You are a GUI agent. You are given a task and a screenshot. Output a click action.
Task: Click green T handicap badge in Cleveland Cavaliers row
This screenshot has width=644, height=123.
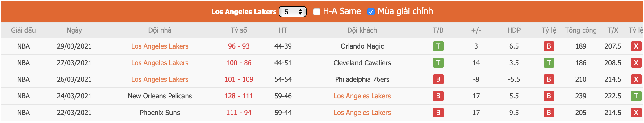pos(549,63)
